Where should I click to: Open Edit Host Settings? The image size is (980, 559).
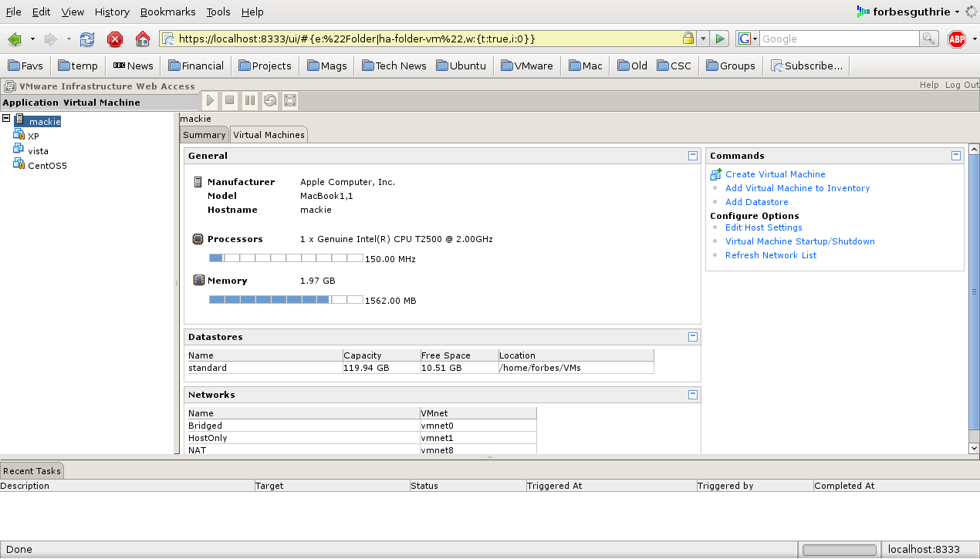tap(764, 227)
